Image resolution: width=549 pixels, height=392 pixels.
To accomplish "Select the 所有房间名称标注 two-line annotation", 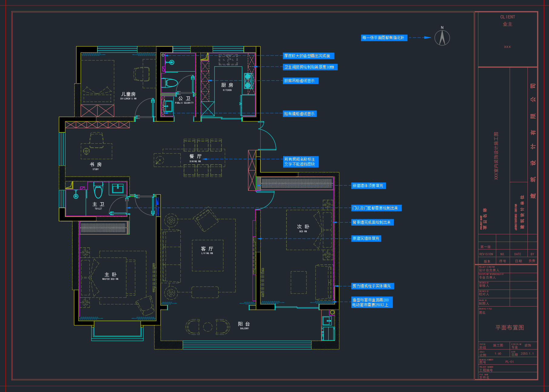I will pos(300,162).
